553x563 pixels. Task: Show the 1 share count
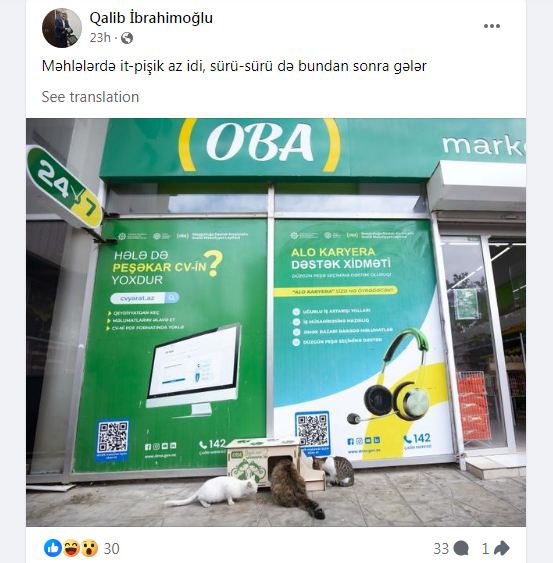pyautogui.click(x=485, y=549)
